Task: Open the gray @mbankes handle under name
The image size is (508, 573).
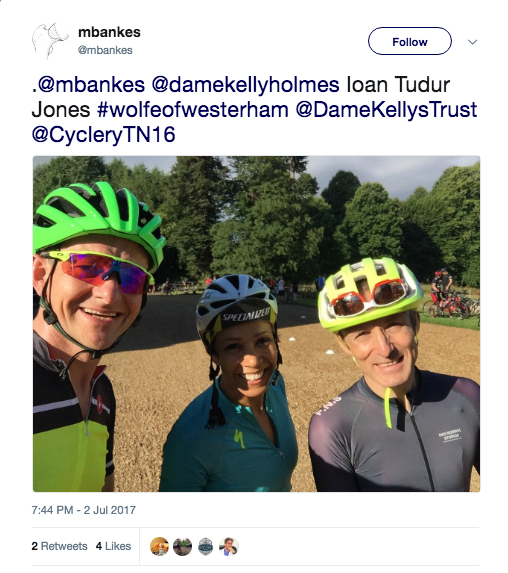Action: coord(105,50)
